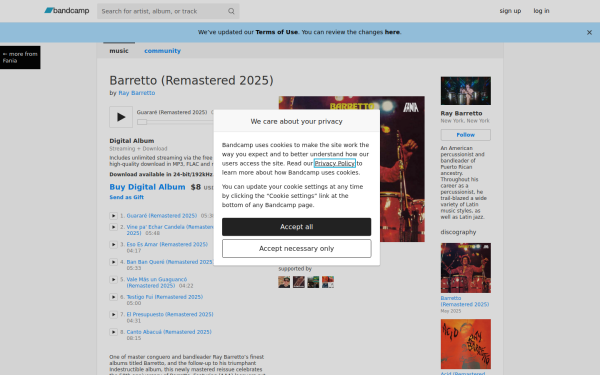The width and height of the screenshot is (600, 375).
Task: Open Ban Ban Queré track link
Action: point(170,262)
